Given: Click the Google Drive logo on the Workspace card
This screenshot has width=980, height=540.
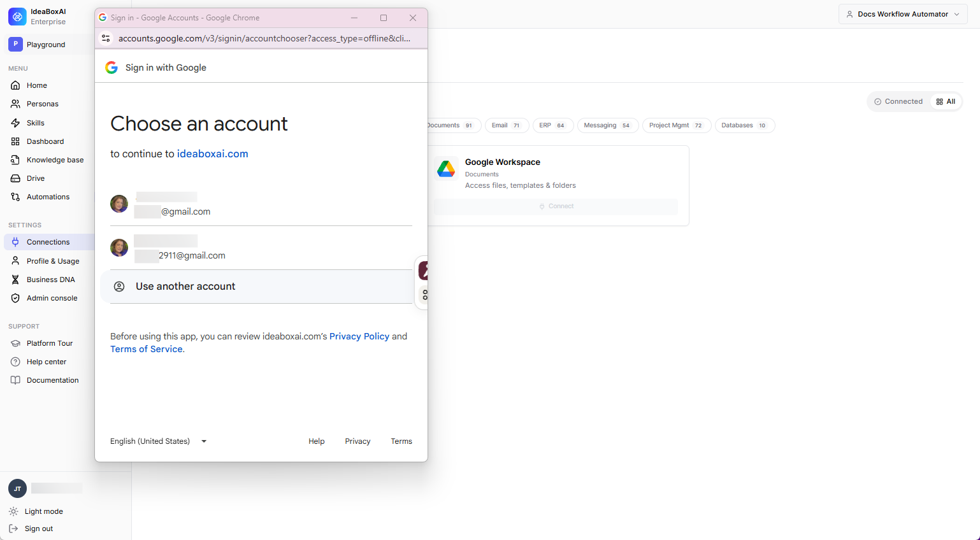Looking at the screenshot, I should 446,169.
